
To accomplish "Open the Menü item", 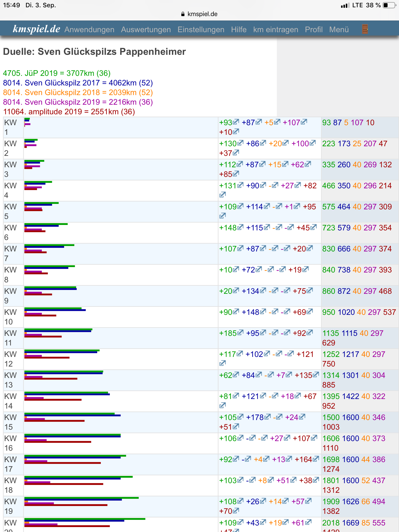I will [x=339, y=30].
